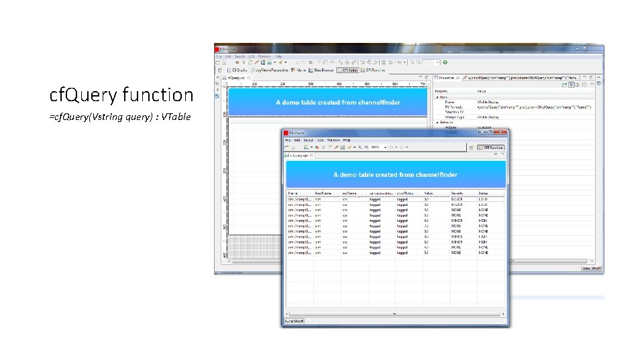Screen dimensions: 644x362
Task: Open dropdown arrow beside display icon in back toolbar
Action: click(x=275, y=62)
